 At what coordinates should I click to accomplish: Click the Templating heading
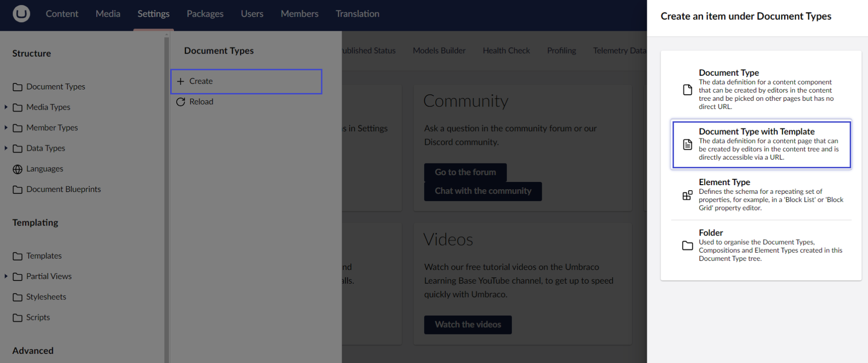(x=35, y=223)
